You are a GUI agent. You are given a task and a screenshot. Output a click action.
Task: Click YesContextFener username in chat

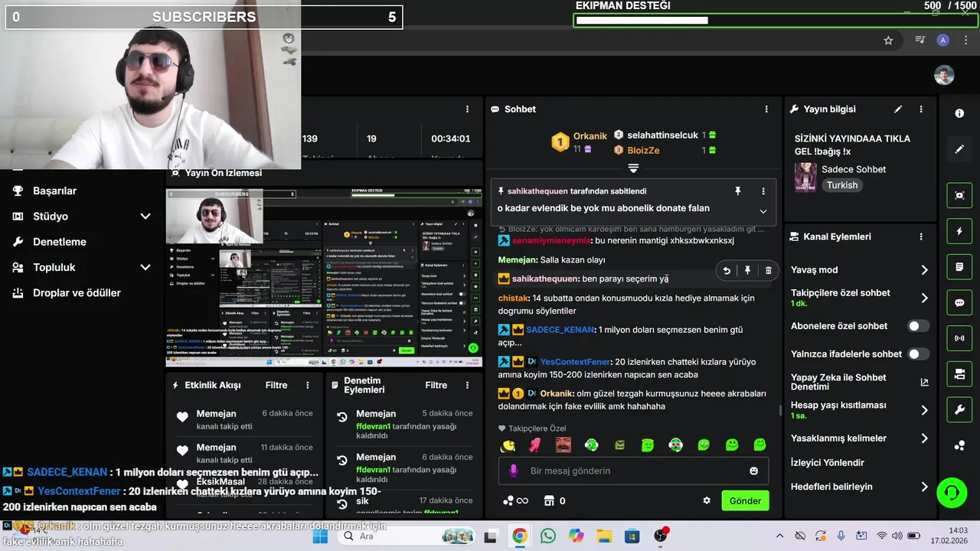[575, 362]
